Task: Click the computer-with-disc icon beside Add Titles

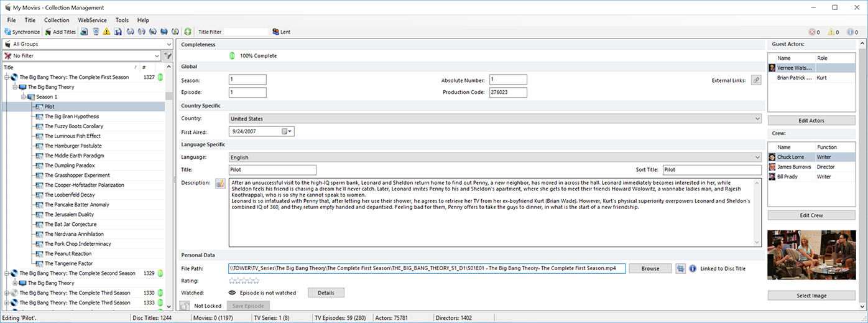Action: [x=84, y=32]
